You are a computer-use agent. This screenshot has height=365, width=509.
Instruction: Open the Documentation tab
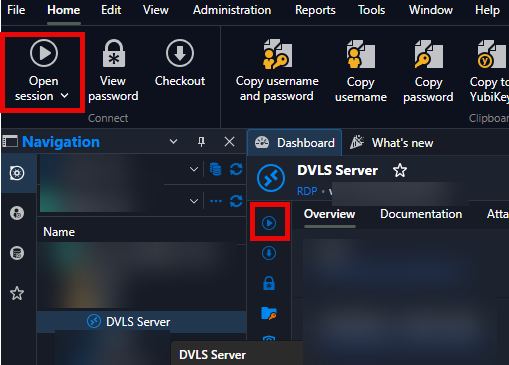click(421, 214)
